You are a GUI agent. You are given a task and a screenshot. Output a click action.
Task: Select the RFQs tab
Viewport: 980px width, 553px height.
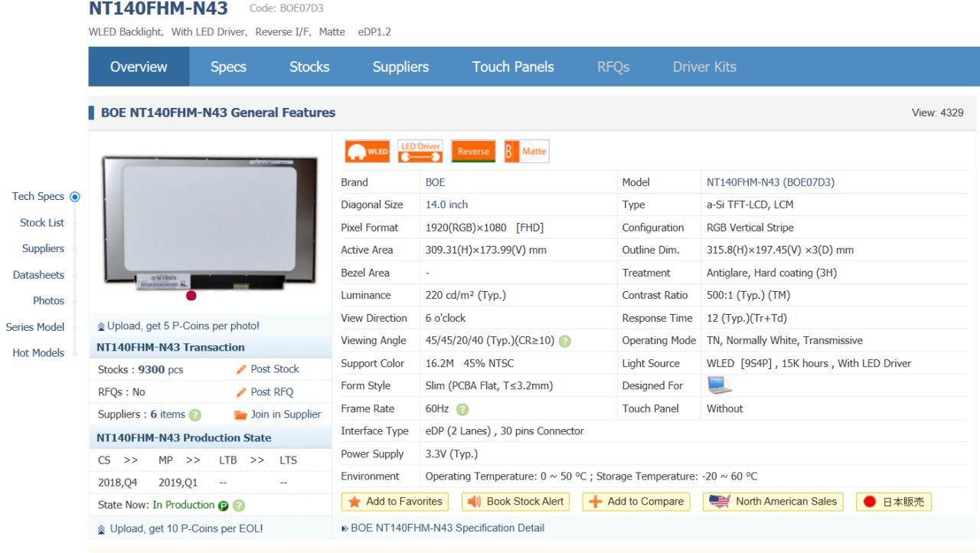click(613, 67)
